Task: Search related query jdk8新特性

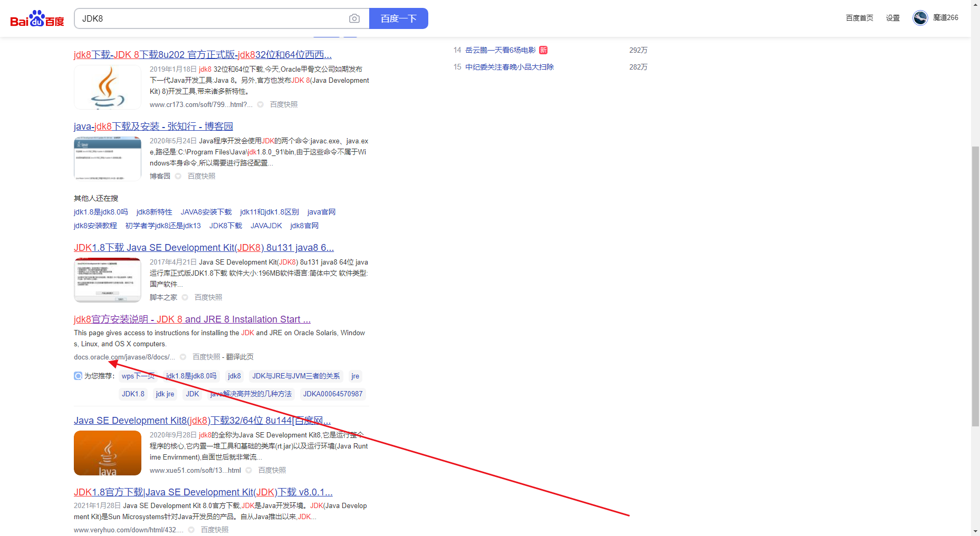Action: 154,212
